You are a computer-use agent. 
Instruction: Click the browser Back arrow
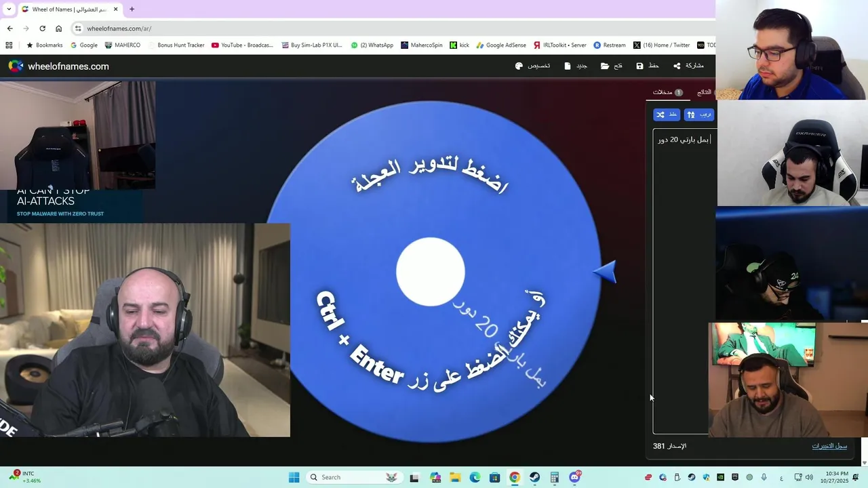click(x=9, y=28)
